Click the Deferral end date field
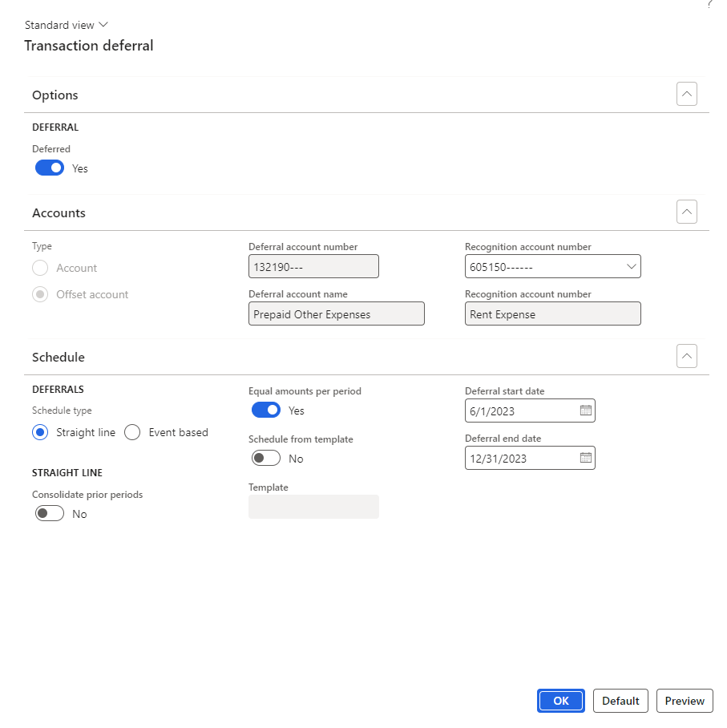This screenshot has height=728, width=727. pyautogui.click(x=519, y=458)
